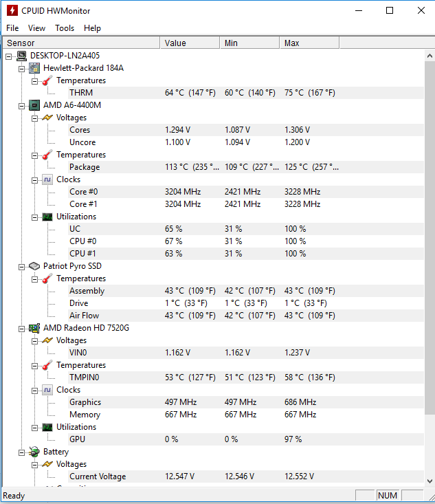Select the UC utilization row

246,229
